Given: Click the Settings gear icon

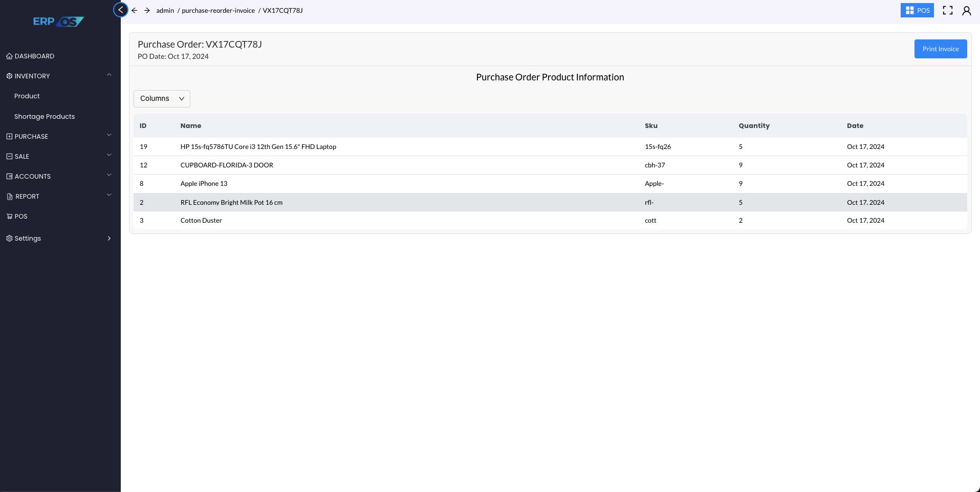Looking at the screenshot, I should [9, 239].
